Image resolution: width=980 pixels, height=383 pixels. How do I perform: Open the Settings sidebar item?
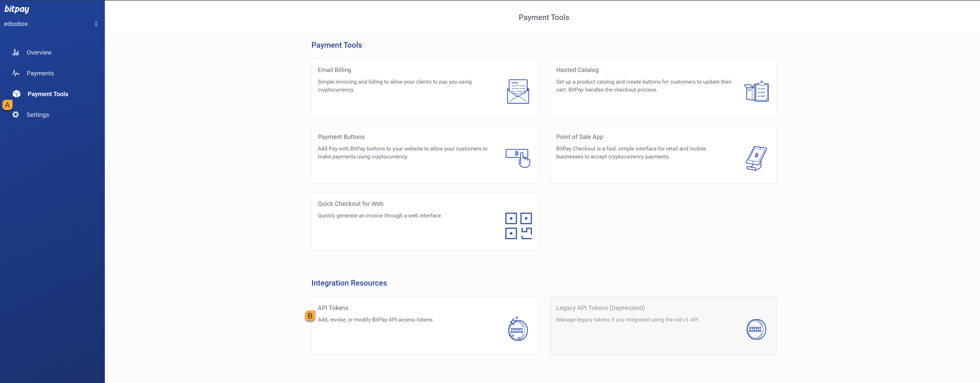38,115
